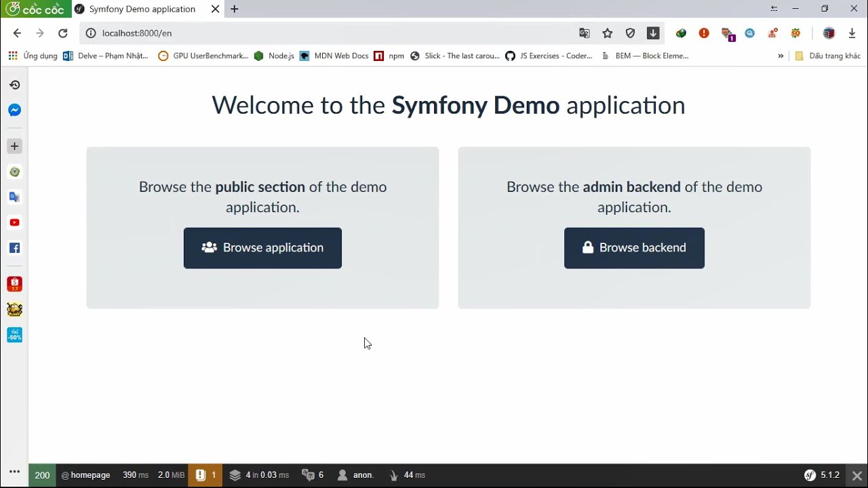Open the 2.0 MiB memory panel
The height and width of the screenshot is (488, 868).
[x=171, y=475]
